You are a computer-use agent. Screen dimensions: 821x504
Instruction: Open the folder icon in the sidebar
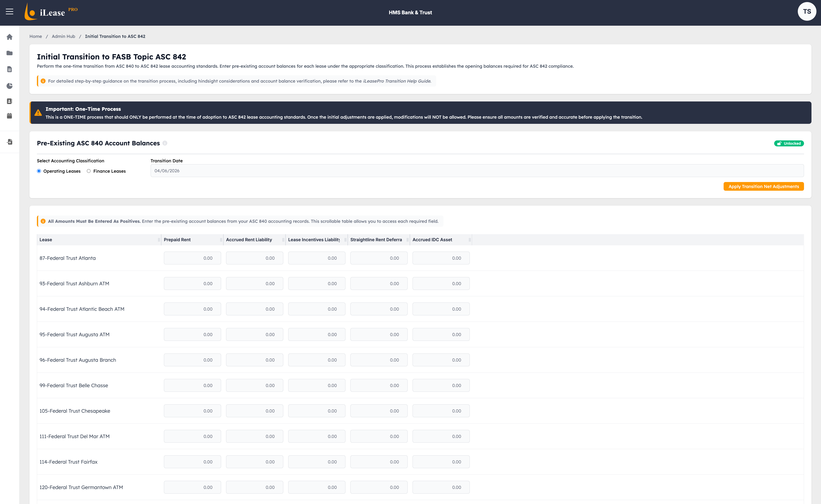9,53
